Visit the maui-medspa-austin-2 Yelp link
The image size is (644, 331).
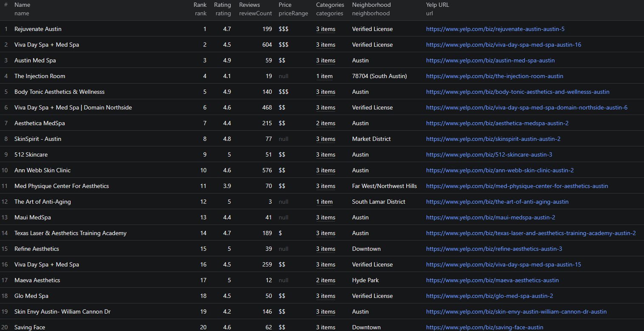point(491,217)
